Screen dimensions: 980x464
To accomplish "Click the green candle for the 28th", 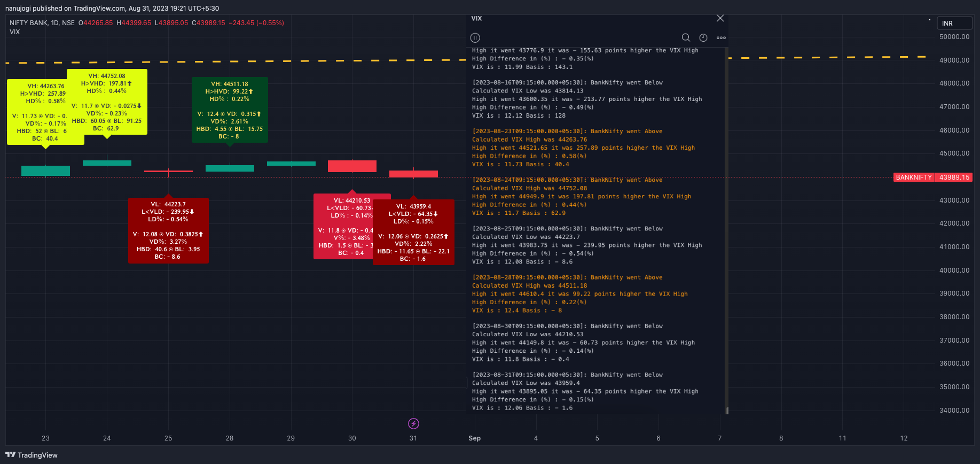I will click(230, 168).
